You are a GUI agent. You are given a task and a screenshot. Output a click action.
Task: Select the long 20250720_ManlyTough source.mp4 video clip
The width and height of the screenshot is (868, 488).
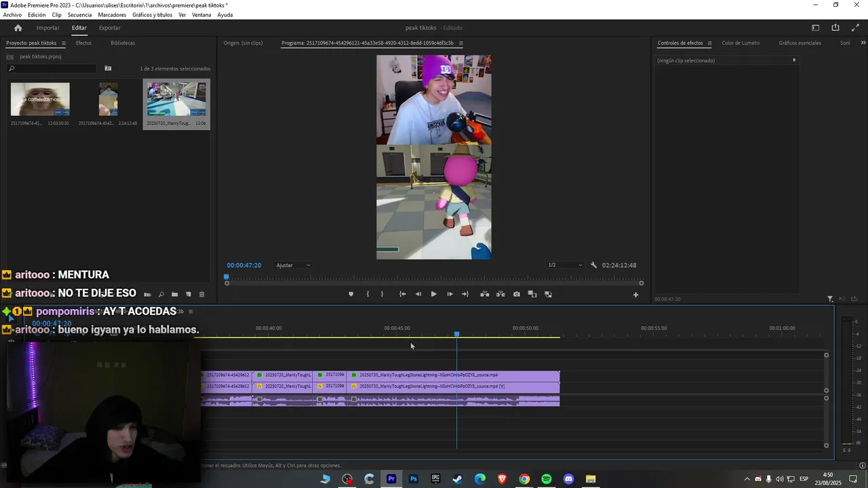[x=454, y=375]
